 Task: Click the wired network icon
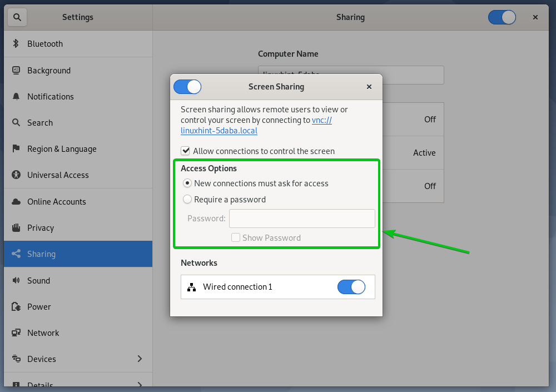click(191, 287)
